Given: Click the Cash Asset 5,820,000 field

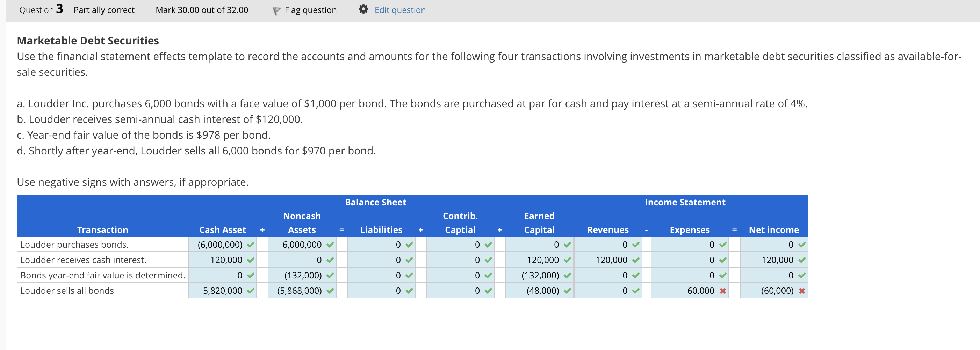Looking at the screenshot, I should pos(222,291).
